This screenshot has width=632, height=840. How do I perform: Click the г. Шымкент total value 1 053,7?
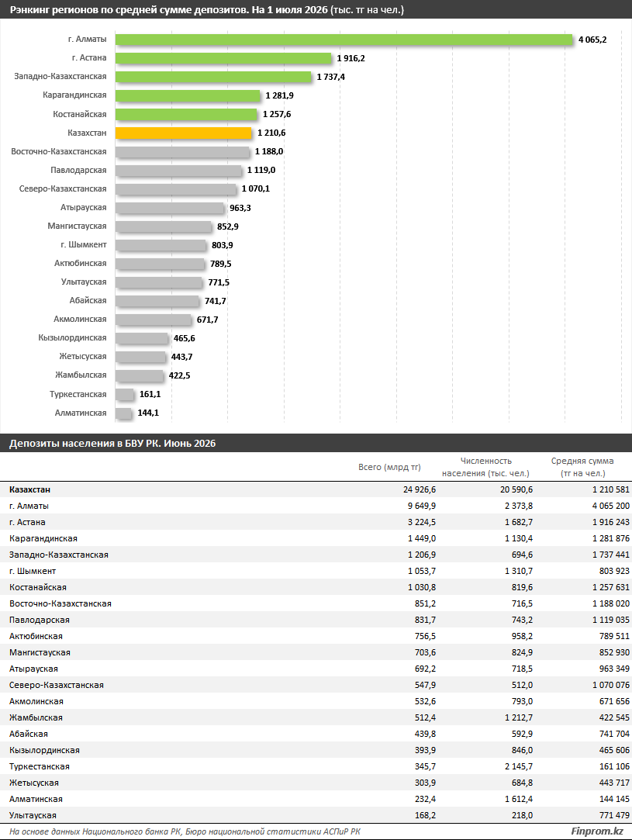[422, 571]
